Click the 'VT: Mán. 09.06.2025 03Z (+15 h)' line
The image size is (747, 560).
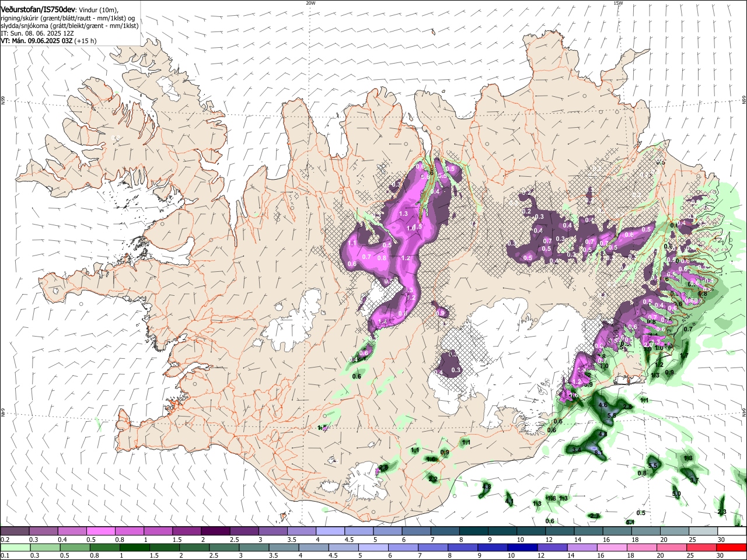coord(48,41)
